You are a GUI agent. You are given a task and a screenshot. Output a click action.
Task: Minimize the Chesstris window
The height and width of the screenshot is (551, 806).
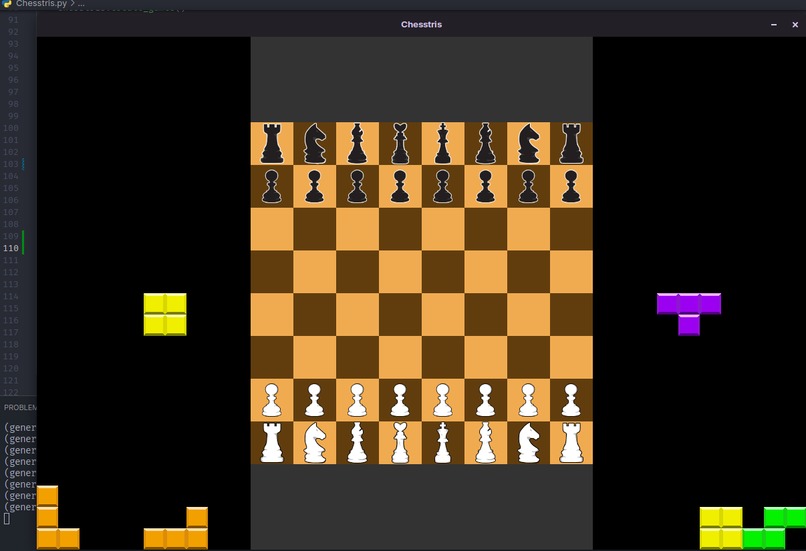pyautogui.click(x=774, y=25)
